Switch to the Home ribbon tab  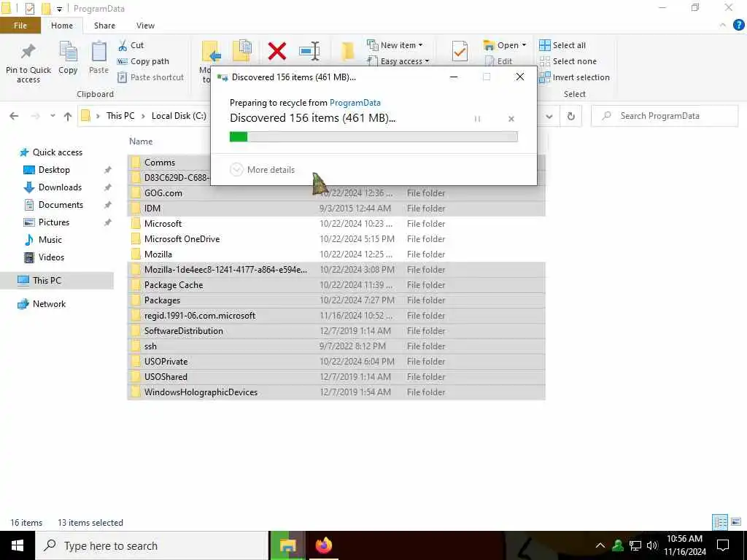(62, 26)
